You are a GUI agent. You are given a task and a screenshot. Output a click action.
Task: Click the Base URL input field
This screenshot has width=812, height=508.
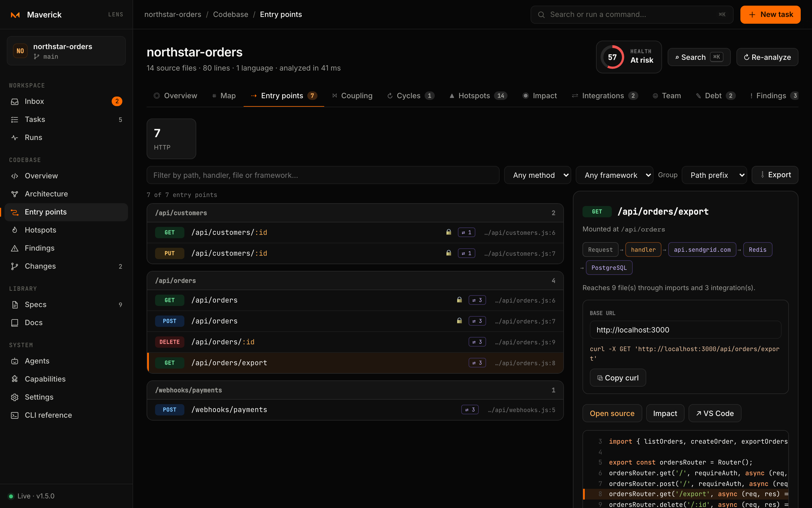[x=685, y=330]
